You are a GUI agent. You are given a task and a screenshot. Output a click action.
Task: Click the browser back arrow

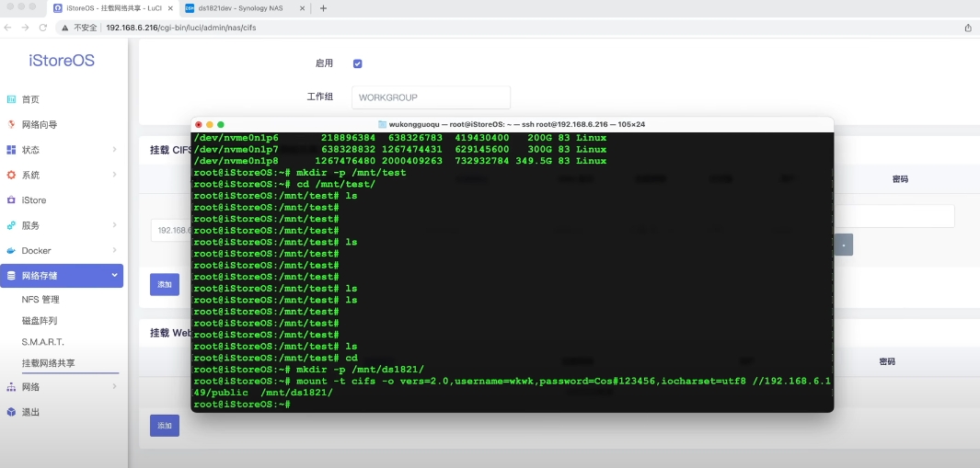[x=8, y=28]
